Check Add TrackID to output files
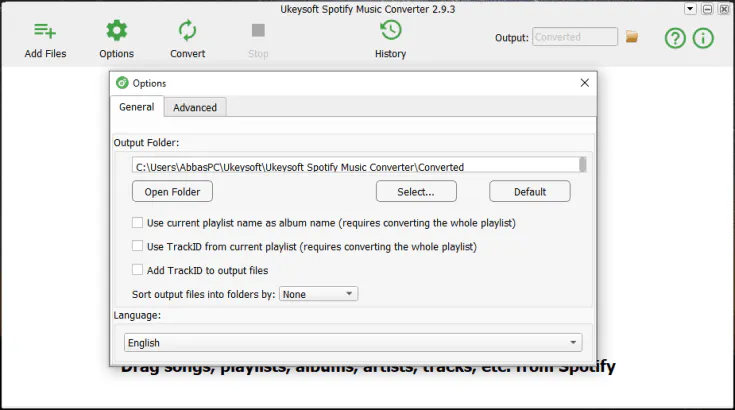Screen dimensions: 735x410 pos(137,270)
